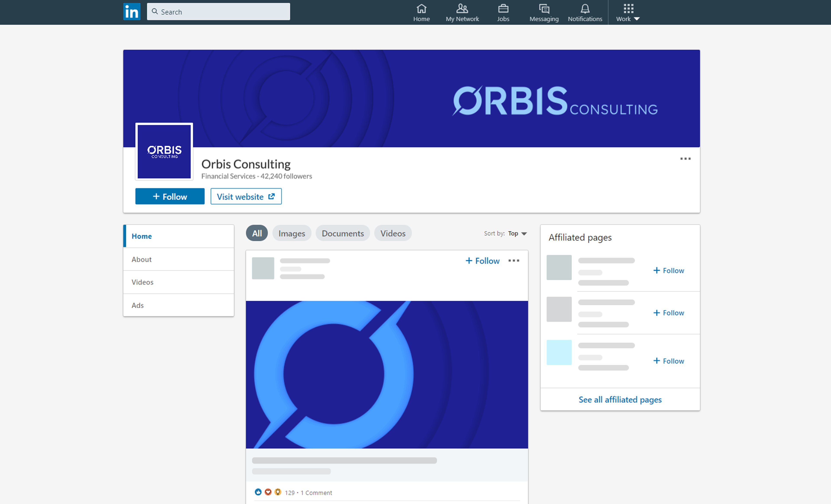Click the post author avatar placeholder
831x504 pixels.
click(x=263, y=268)
